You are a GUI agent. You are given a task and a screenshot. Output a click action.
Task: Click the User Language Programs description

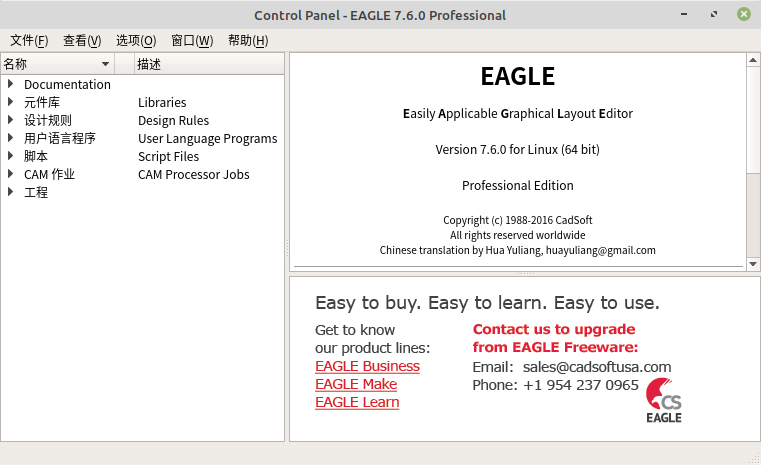point(208,138)
